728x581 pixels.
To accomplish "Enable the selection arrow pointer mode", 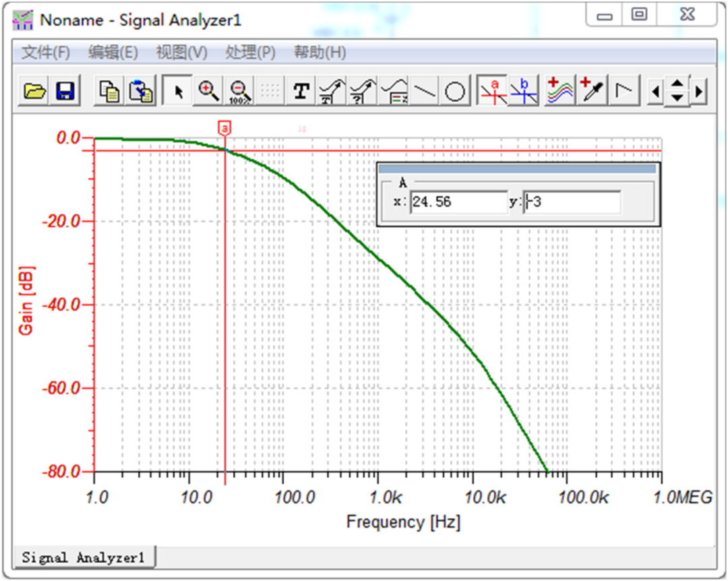I will click(177, 91).
